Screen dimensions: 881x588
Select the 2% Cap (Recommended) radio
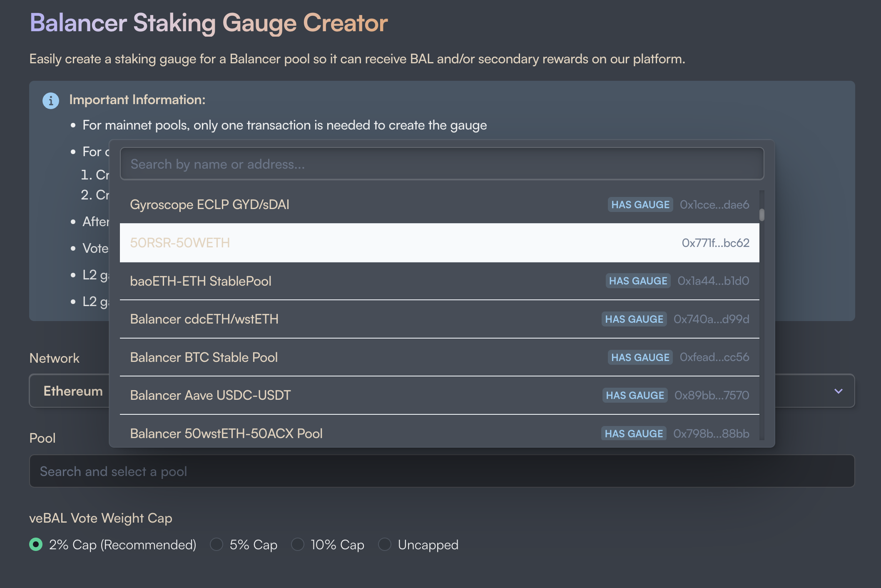[36, 544]
